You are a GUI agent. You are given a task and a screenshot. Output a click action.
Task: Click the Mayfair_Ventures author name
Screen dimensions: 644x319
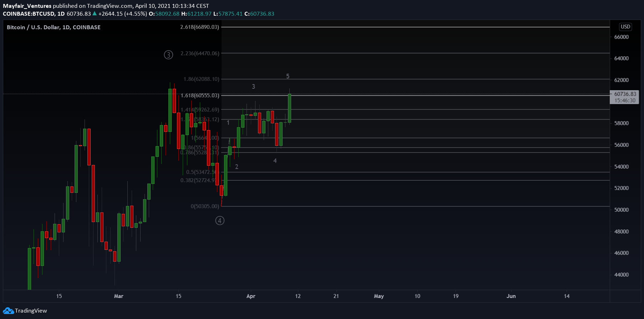point(27,6)
